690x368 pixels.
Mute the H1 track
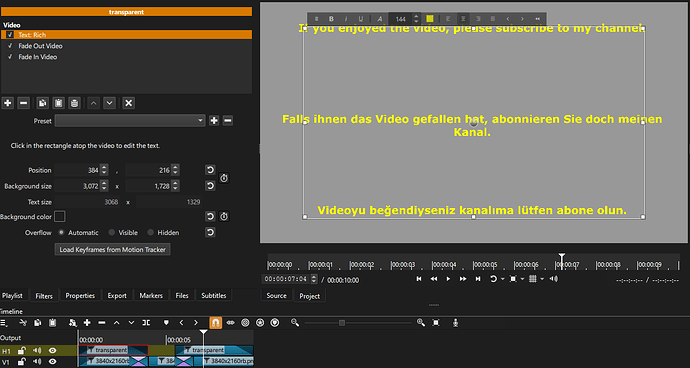[37, 350]
